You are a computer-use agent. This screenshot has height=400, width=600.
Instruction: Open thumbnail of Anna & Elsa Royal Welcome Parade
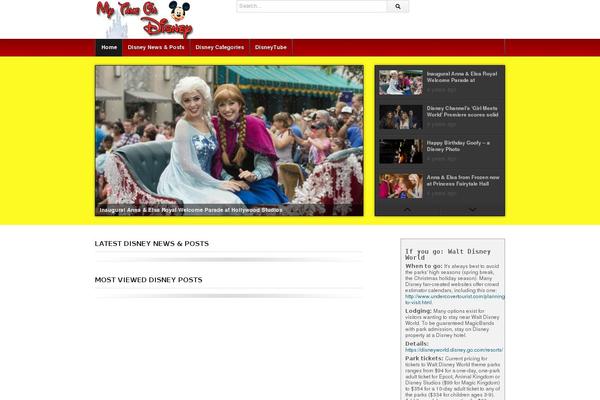401,82
